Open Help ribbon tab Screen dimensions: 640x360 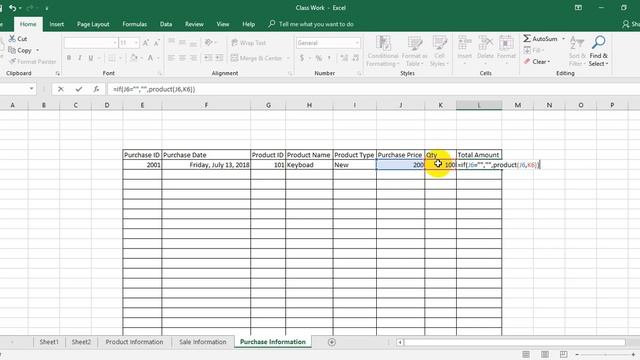click(x=248, y=24)
